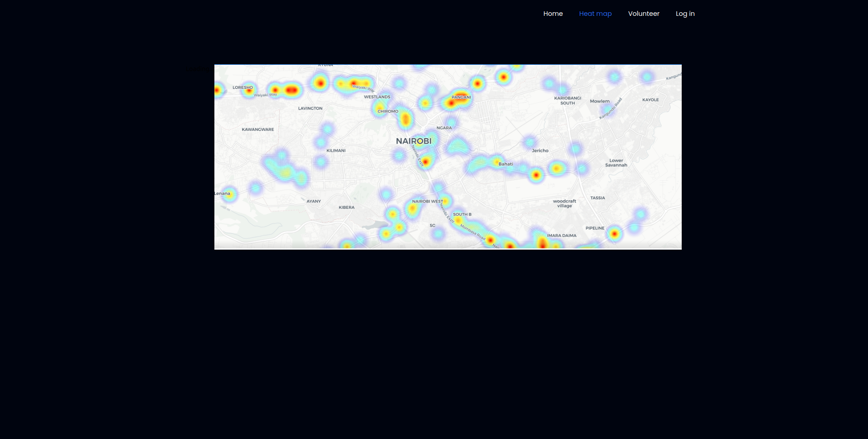Viewport: 868px width, 439px height.
Task: Click the TASSIA area label
Action: click(597, 198)
